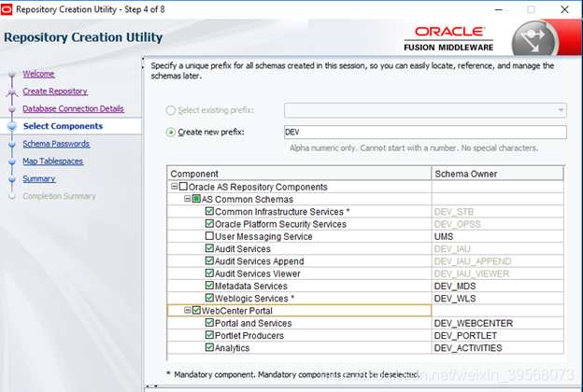Click the Welcome step bullet marker

point(12,75)
